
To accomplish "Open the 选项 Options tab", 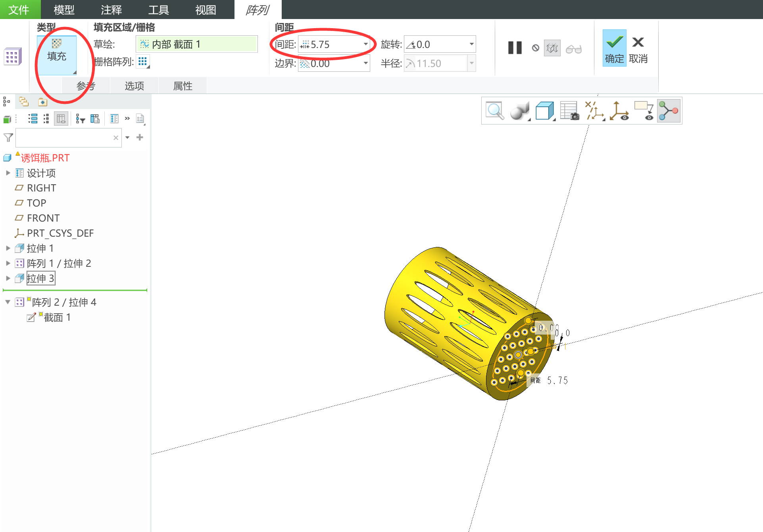I will click(134, 86).
